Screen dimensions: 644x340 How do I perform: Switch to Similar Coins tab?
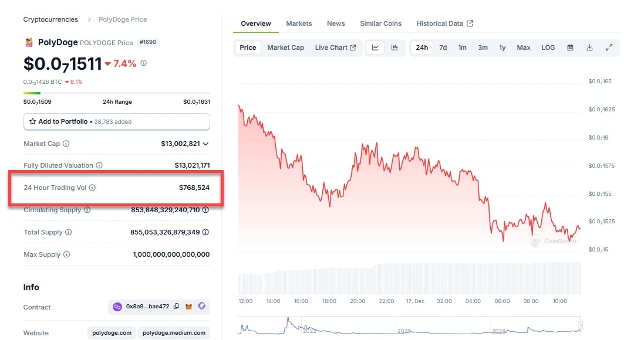pyautogui.click(x=380, y=23)
